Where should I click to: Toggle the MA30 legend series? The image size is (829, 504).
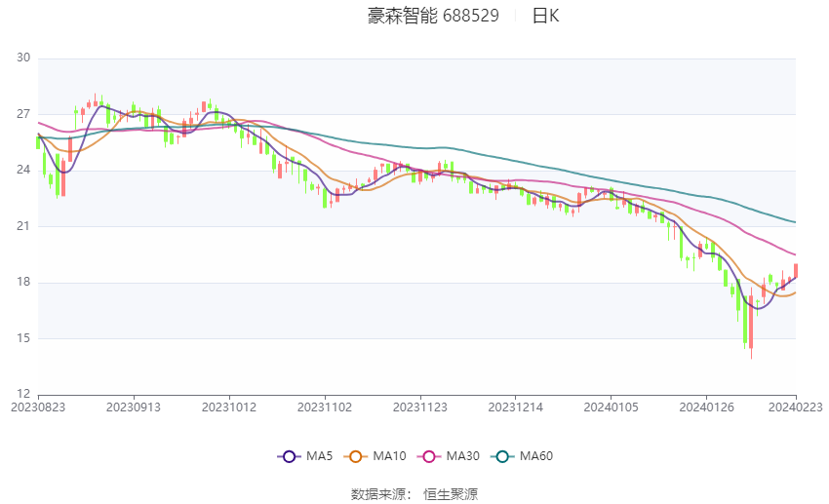(449, 456)
